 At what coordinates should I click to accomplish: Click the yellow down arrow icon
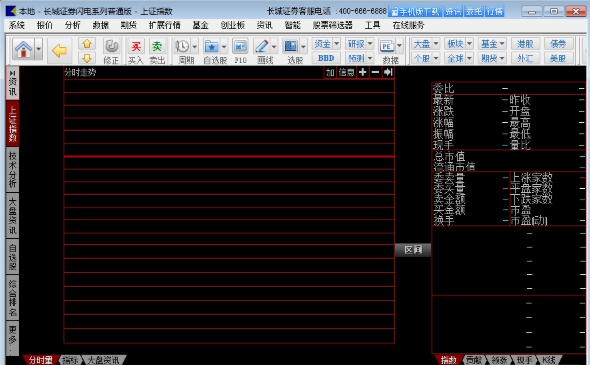87,58
